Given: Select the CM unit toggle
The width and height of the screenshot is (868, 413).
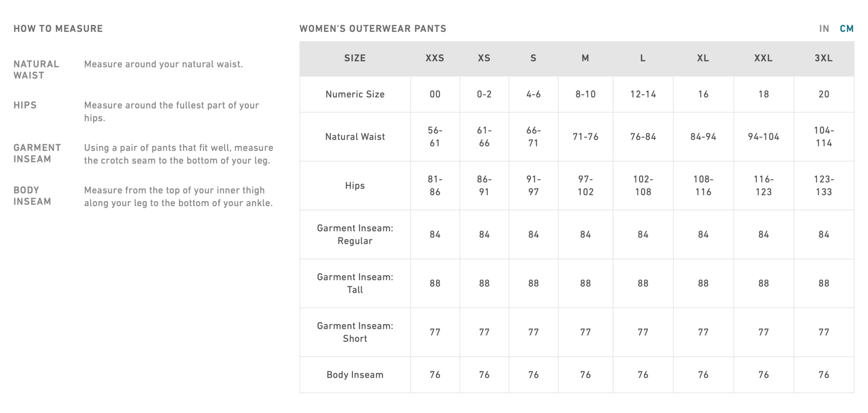Looking at the screenshot, I should (847, 28).
